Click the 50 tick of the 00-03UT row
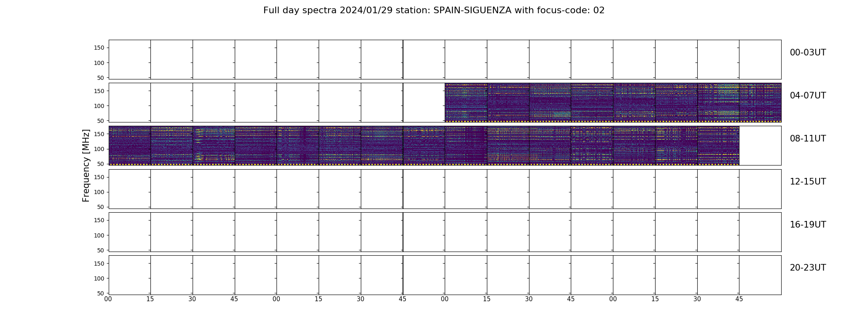The height and width of the screenshot is (331, 868). point(101,78)
